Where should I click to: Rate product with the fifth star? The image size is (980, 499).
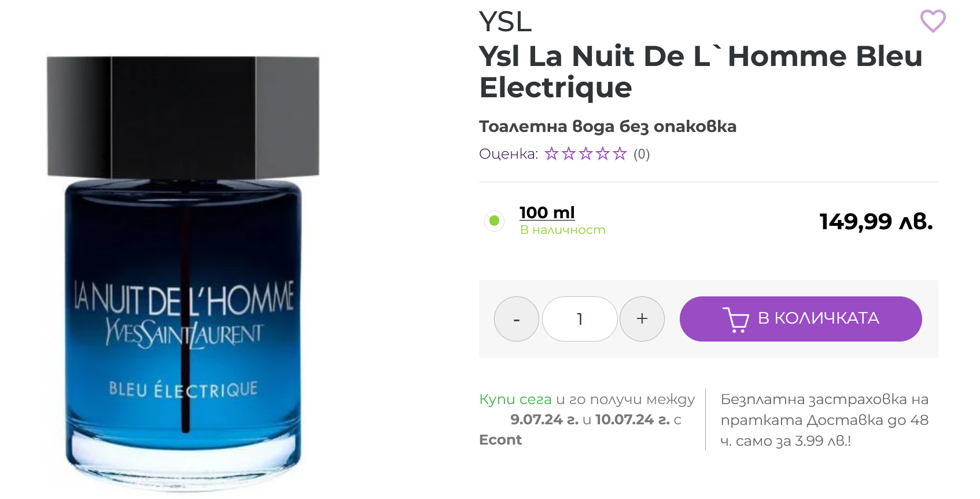tap(620, 153)
